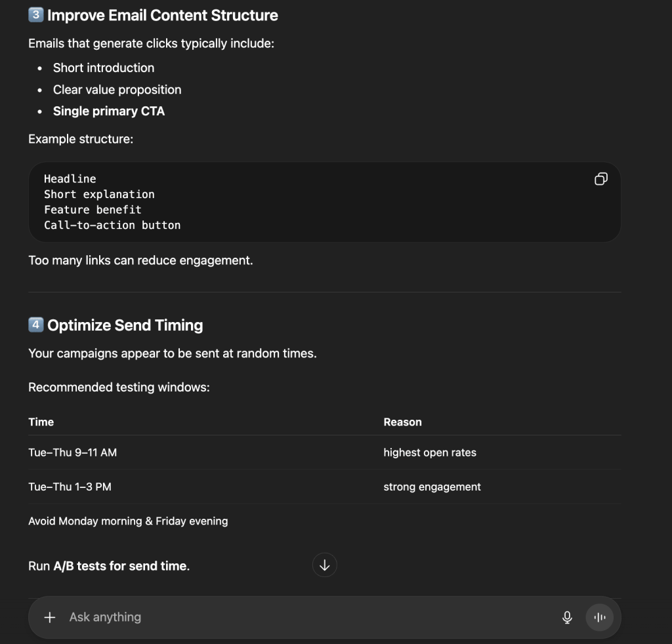Click the Tue–Thu 1–3 PM table cell

(x=70, y=487)
